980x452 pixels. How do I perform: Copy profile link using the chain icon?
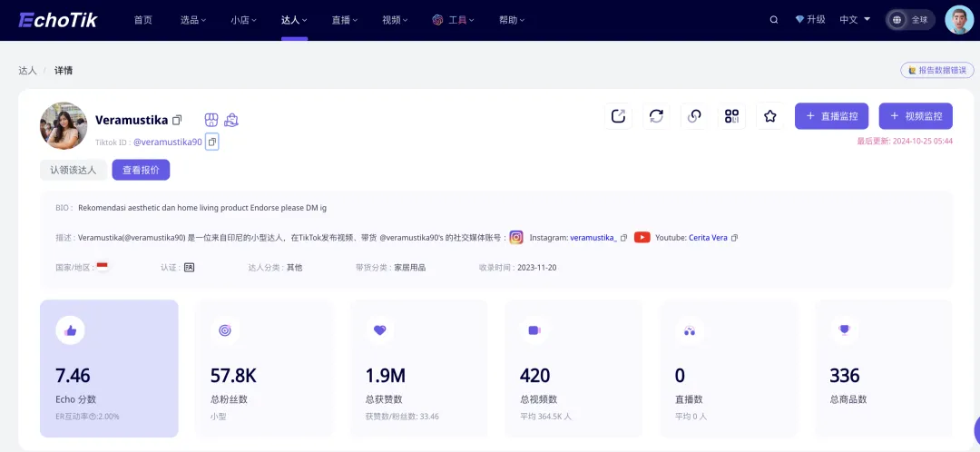point(694,116)
